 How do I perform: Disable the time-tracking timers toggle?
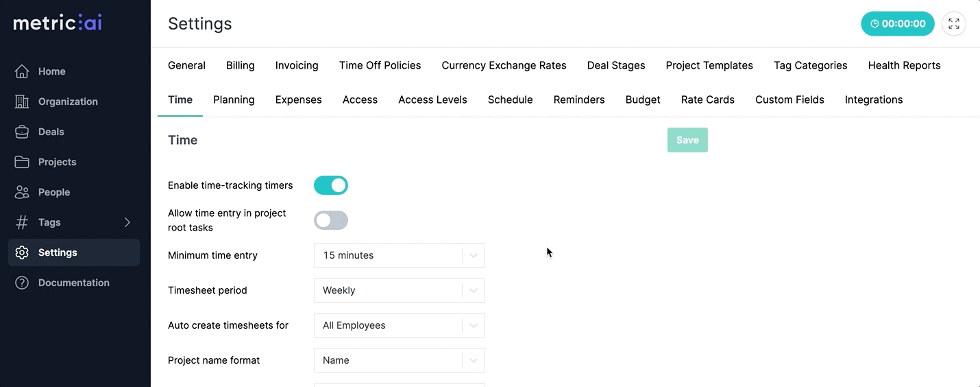pyautogui.click(x=331, y=185)
